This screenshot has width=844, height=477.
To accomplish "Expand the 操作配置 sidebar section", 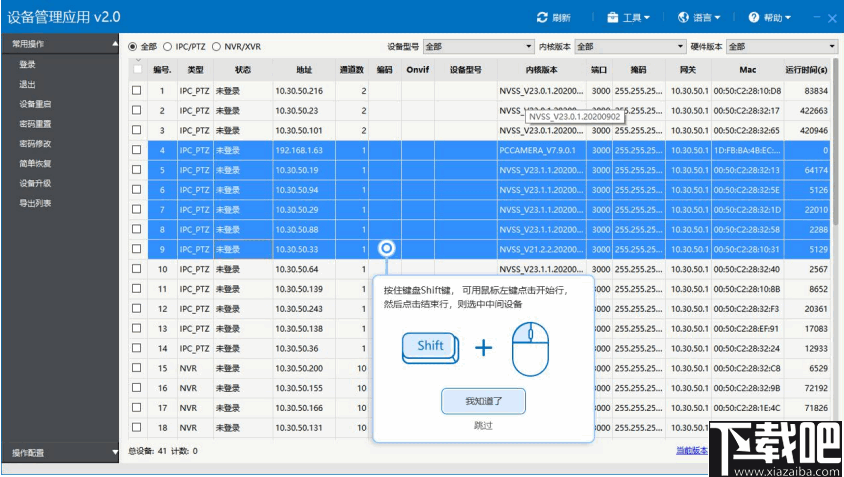I will [x=60, y=453].
